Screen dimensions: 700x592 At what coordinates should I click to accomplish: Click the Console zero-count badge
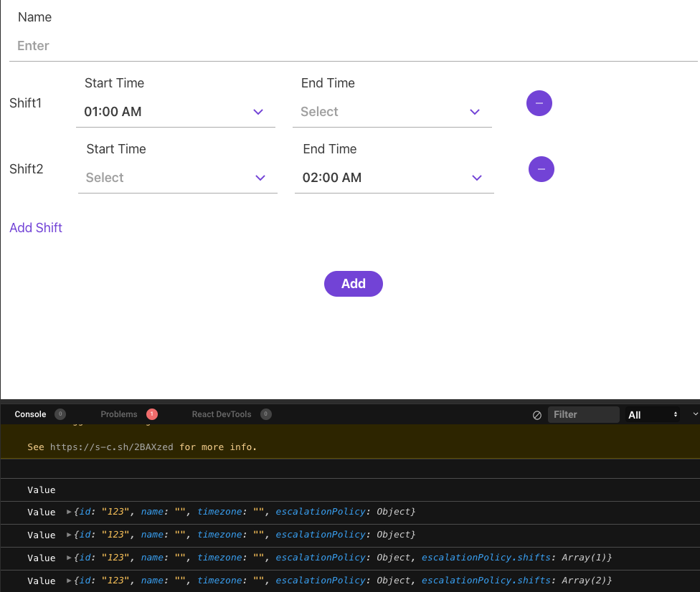point(60,414)
